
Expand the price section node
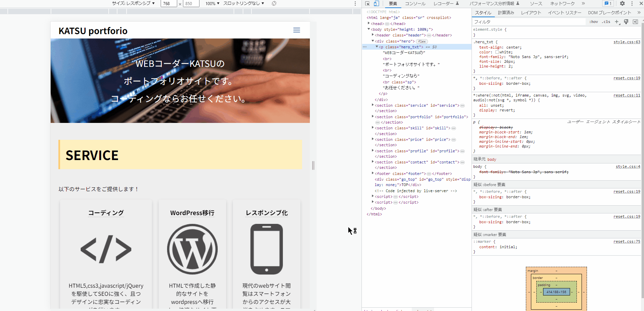pyautogui.click(x=373, y=139)
